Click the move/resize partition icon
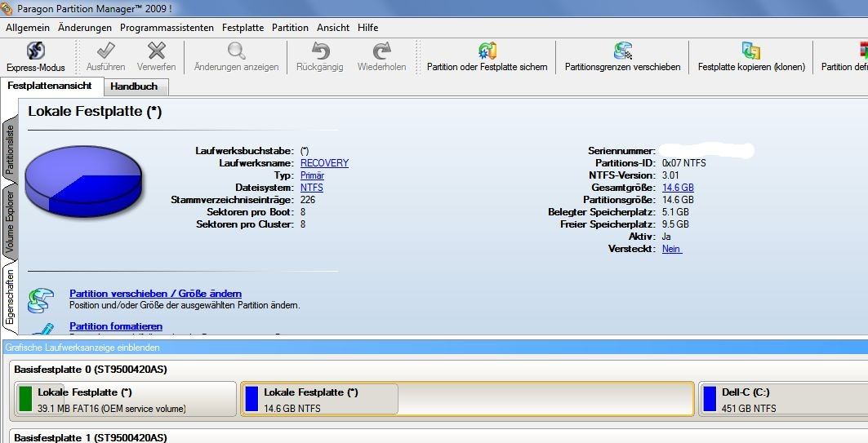 coord(41,300)
